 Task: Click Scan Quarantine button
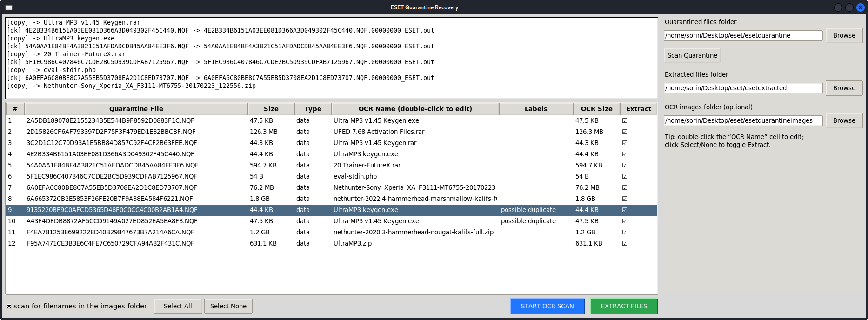pos(692,55)
